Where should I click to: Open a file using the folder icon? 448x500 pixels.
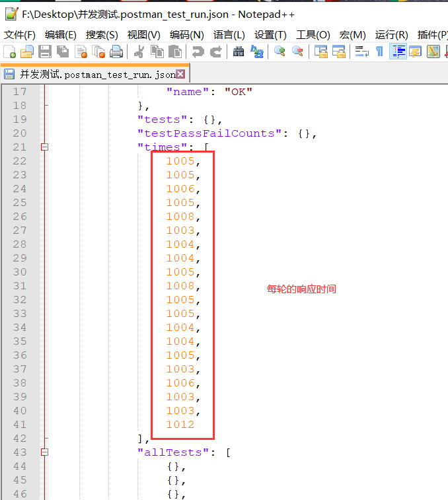pyautogui.click(x=27, y=52)
